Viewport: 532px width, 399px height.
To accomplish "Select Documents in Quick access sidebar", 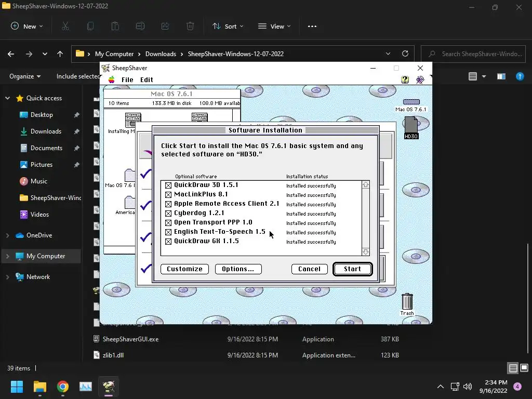I will coord(46,148).
